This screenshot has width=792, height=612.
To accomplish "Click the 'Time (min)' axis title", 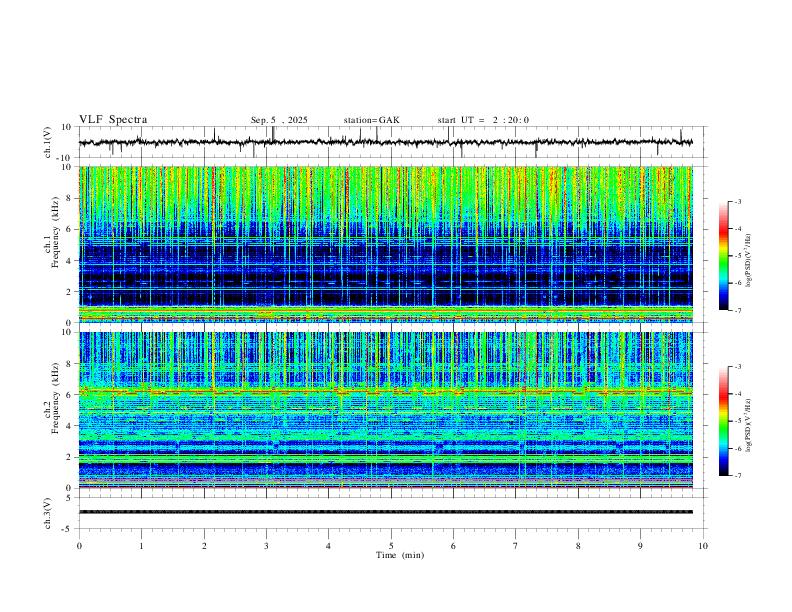I will 400,555.
